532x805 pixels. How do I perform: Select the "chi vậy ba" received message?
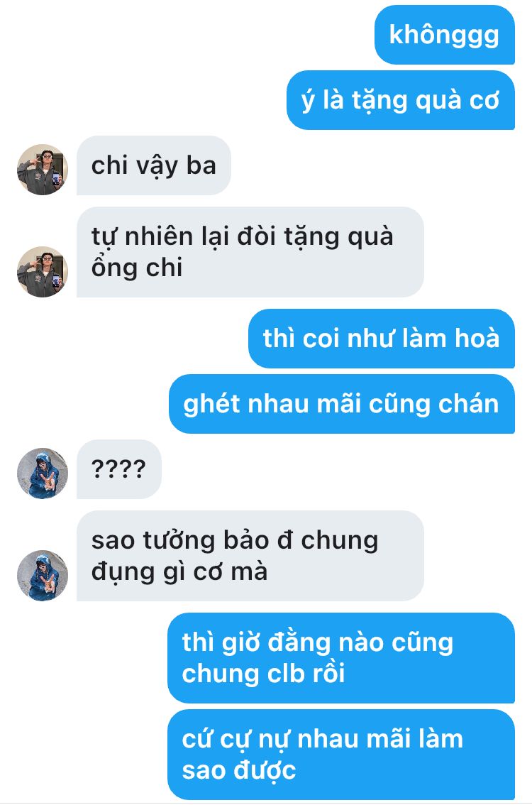pos(154,165)
